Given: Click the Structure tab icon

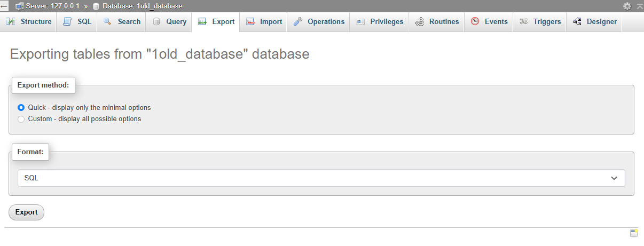Looking at the screenshot, I should pos(10,22).
